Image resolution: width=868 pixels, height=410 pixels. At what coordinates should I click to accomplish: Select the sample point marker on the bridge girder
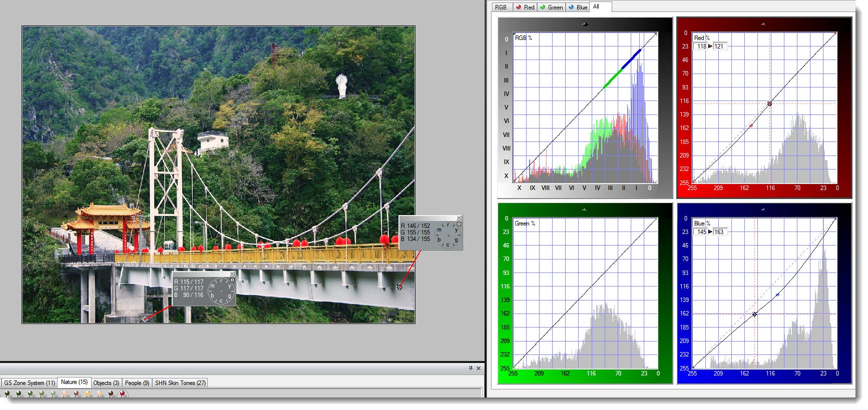tap(399, 286)
